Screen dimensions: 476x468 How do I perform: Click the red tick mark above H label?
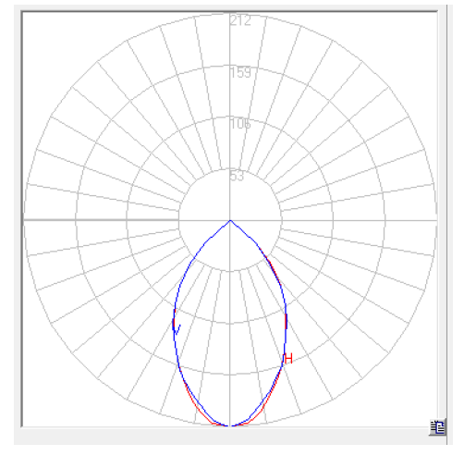point(286,321)
